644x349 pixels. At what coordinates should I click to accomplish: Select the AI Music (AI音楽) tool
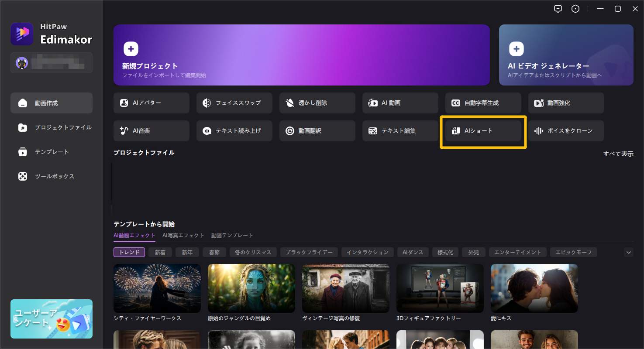pos(151,131)
